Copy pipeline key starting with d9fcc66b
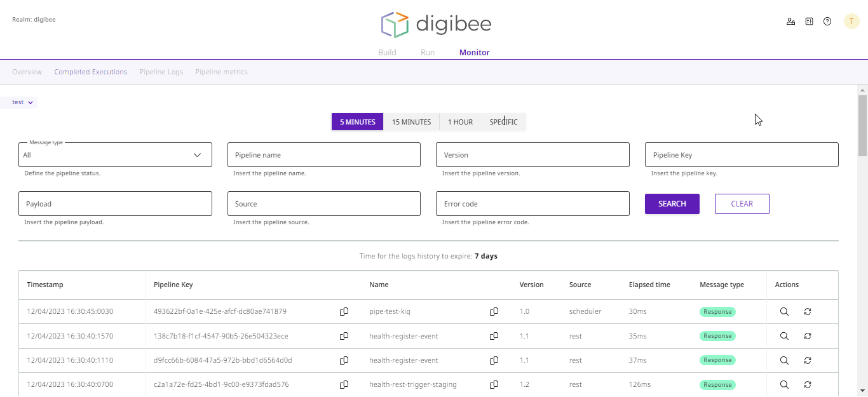Screen dimensions: 868x397 (x=344, y=361)
